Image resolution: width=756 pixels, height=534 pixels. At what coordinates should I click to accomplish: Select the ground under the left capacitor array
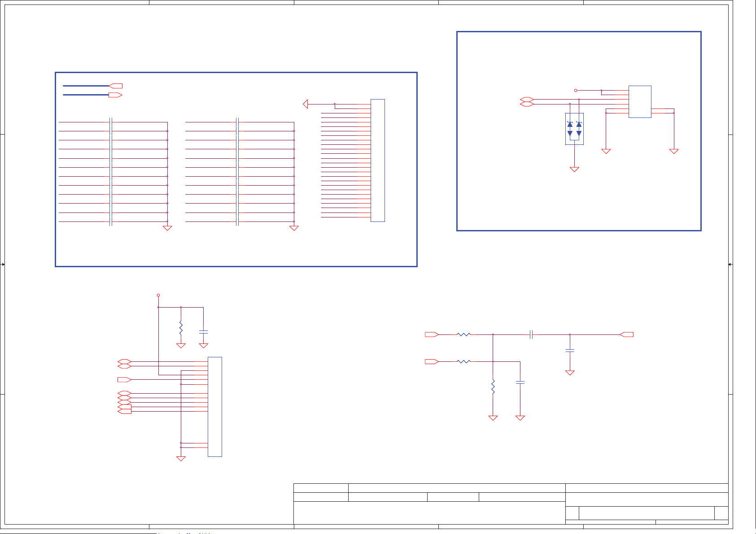(x=167, y=228)
